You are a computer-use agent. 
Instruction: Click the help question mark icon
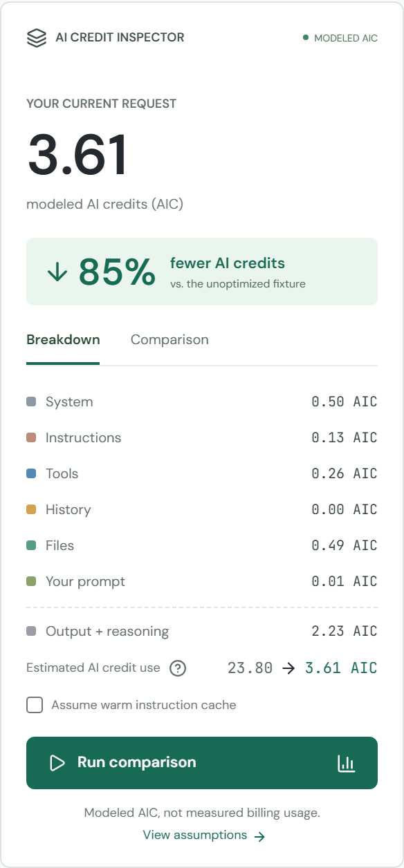(178, 668)
